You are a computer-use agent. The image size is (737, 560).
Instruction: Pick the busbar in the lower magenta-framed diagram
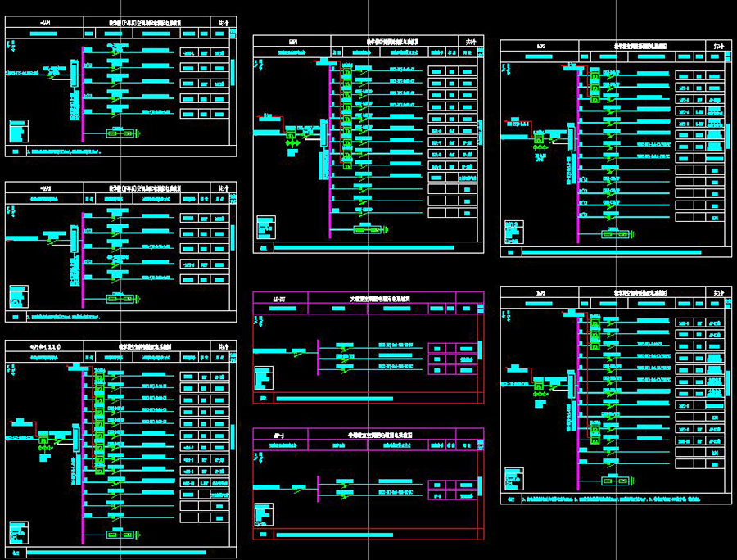tap(319, 489)
